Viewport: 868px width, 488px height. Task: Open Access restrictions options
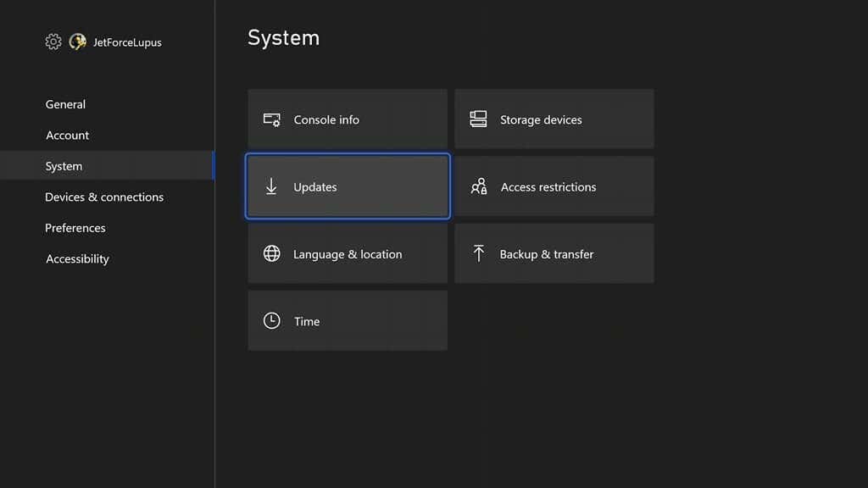coord(554,186)
